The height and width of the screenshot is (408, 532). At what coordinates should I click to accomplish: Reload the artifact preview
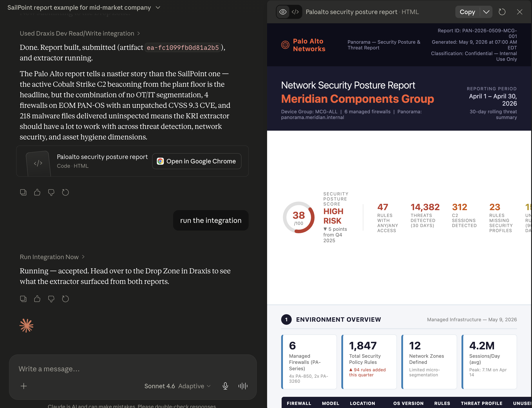click(x=502, y=12)
